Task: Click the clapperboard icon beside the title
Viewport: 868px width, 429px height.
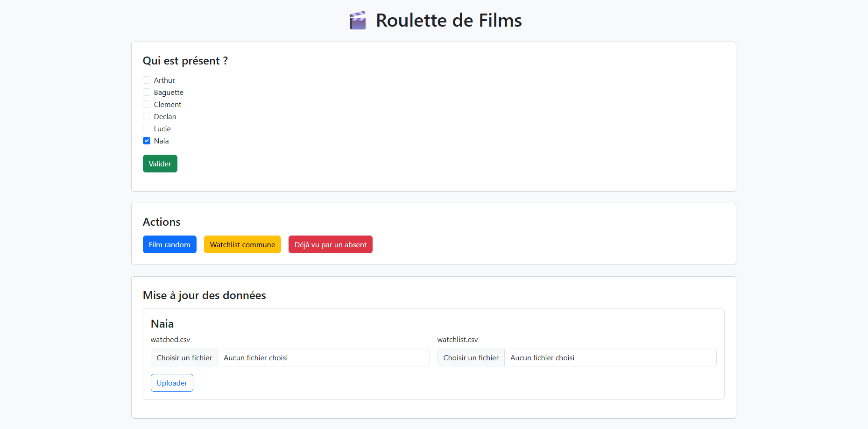Action: (x=358, y=21)
